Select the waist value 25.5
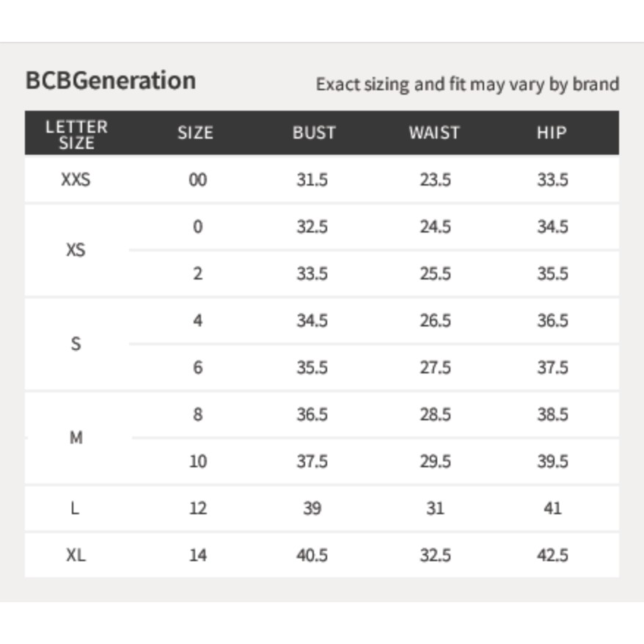Image resolution: width=644 pixels, height=644 pixels. pyautogui.click(x=436, y=274)
